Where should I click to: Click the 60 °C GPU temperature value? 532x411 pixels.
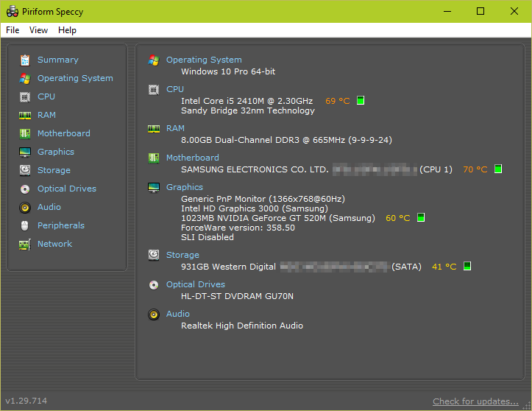pos(398,218)
